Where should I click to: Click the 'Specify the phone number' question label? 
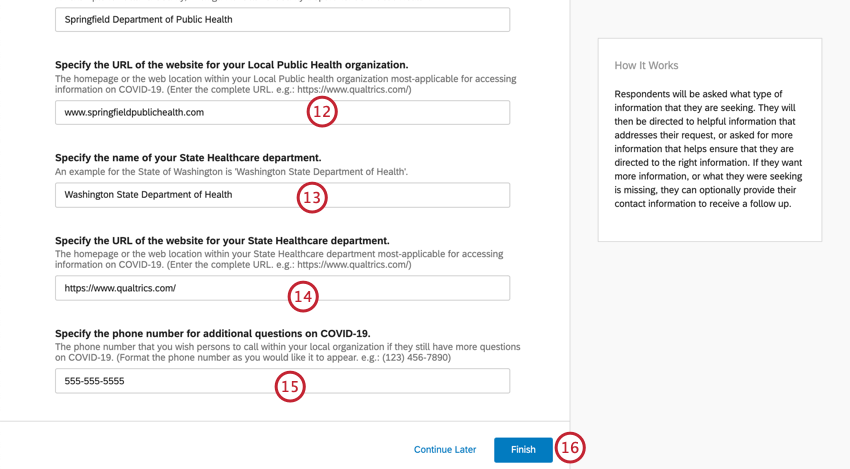pyautogui.click(x=212, y=333)
